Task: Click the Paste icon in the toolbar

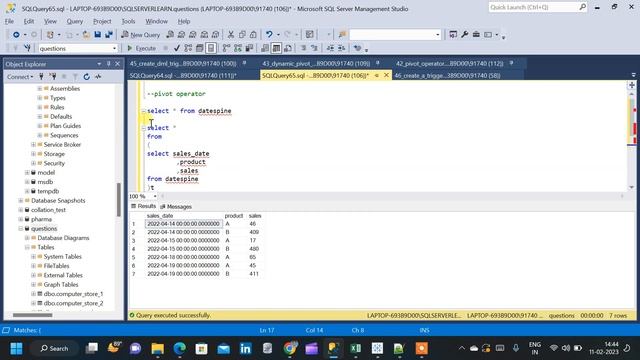Action: click(253, 35)
